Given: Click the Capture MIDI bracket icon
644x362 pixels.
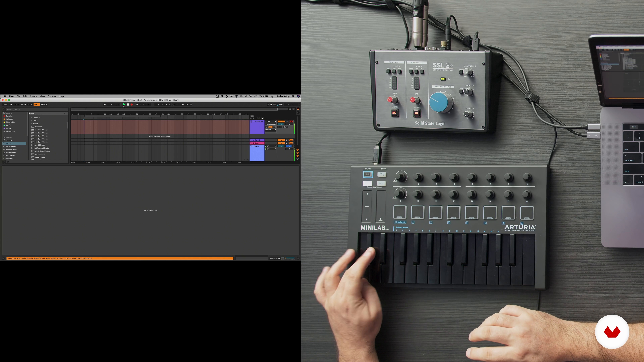Looking at the screenshot, I should coord(147,104).
